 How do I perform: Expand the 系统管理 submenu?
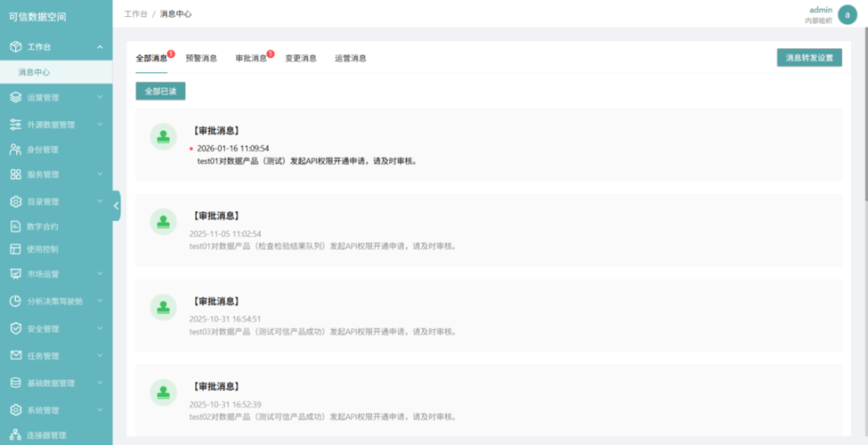(99, 410)
